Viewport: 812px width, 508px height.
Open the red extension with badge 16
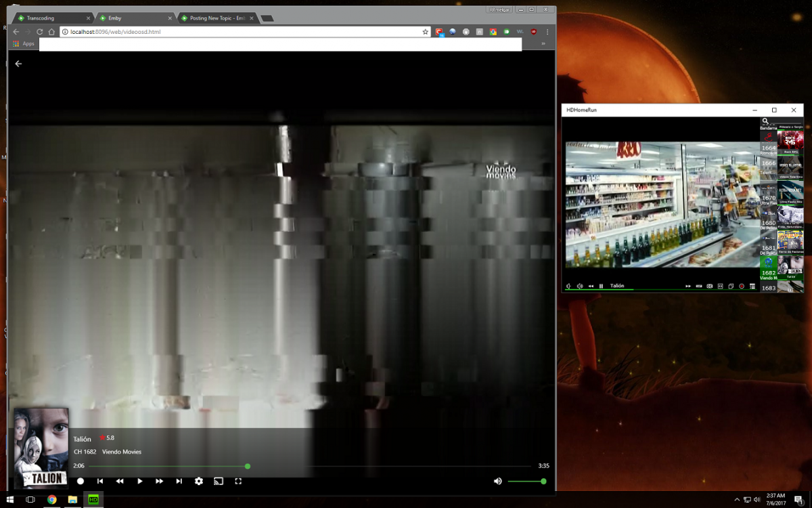click(440, 33)
